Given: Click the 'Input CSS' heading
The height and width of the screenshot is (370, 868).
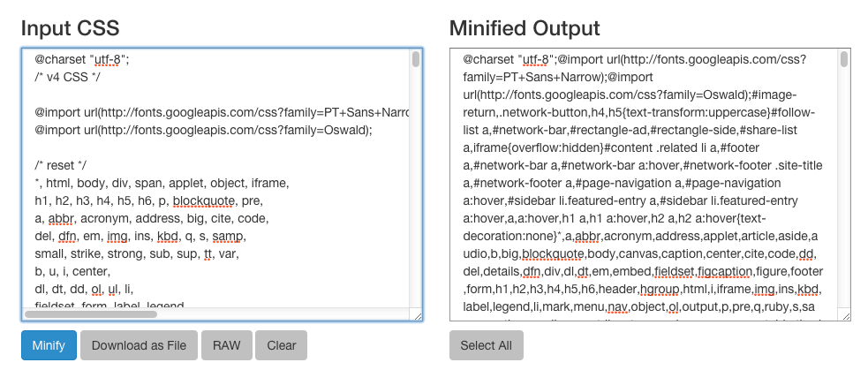Looking at the screenshot, I should point(71,27).
